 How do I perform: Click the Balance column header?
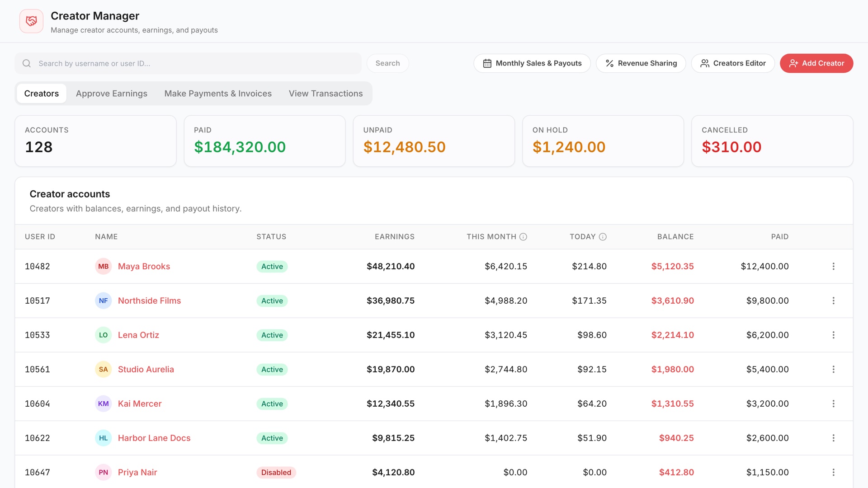coord(675,237)
